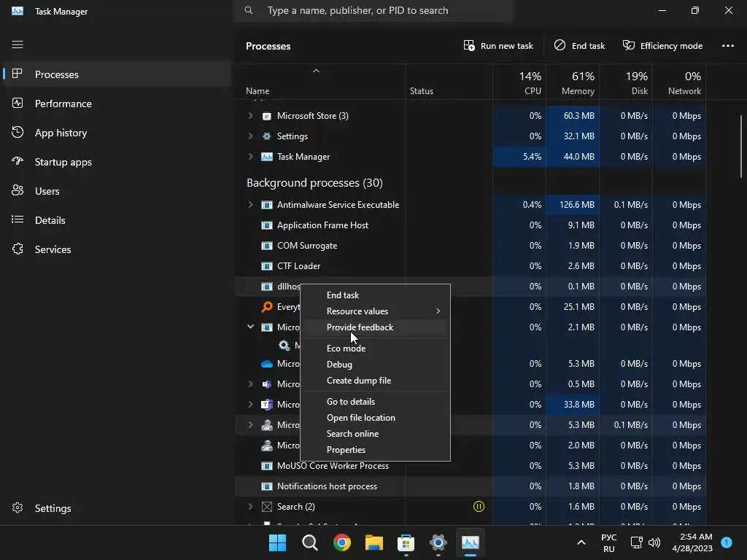Screen dimensions: 747x560
Task: Click the Everything app orange icon
Action: [x=267, y=307]
